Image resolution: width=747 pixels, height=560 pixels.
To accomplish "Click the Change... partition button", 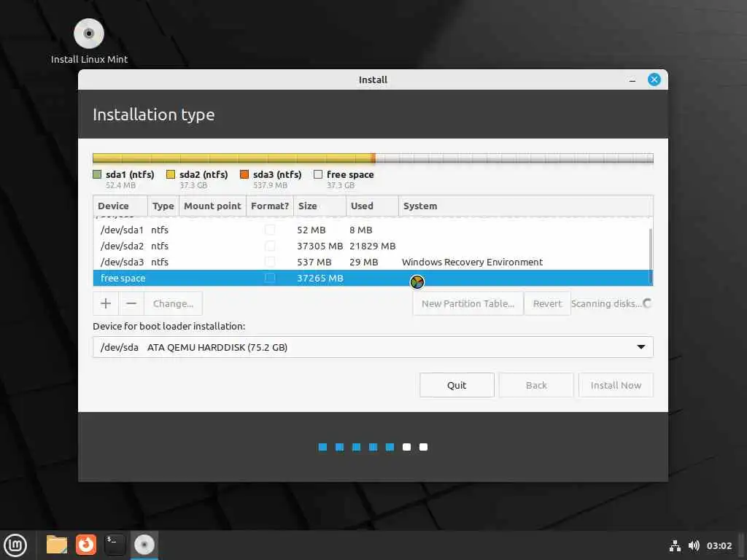I will click(x=173, y=303).
